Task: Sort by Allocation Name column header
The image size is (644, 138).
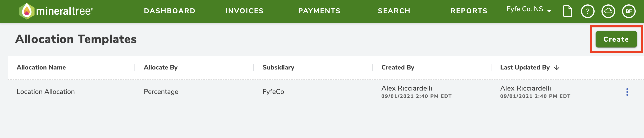Action: [41, 68]
